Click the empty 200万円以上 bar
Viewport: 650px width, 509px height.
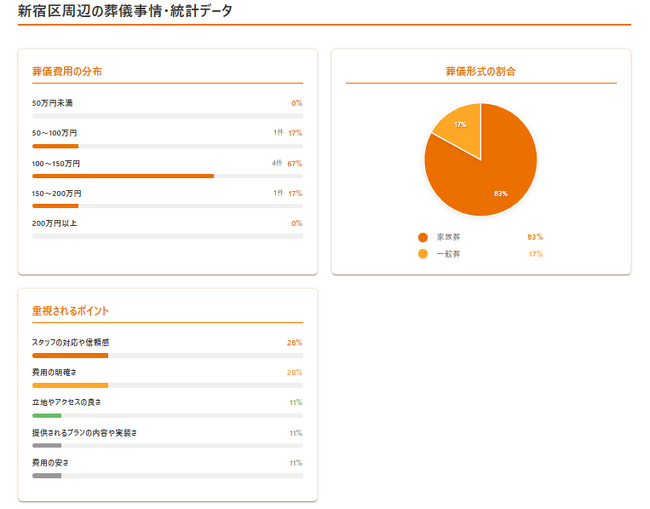tap(167, 236)
